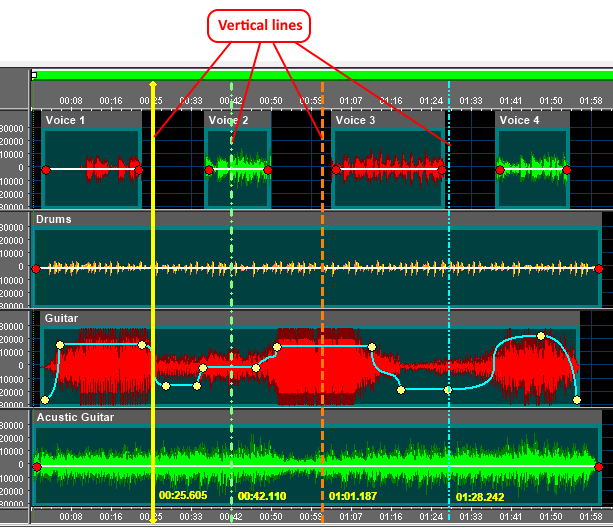
Task: Select the Voice 3 clip title
Action: [x=355, y=120]
